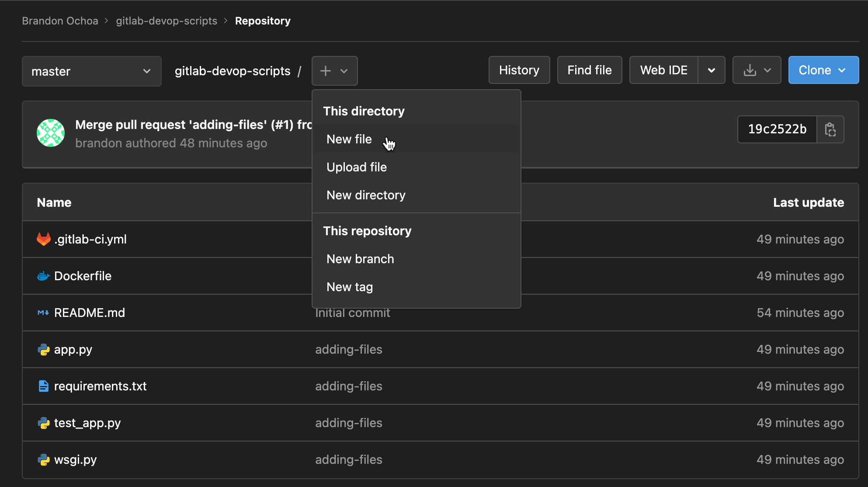Select New branch from the menu
This screenshot has height=487, width=868.
point(360,259)
